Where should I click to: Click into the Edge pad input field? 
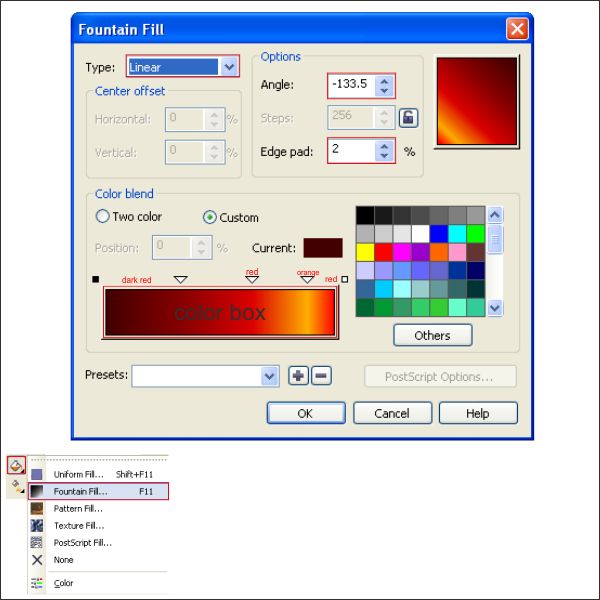[x=350, y=151]
